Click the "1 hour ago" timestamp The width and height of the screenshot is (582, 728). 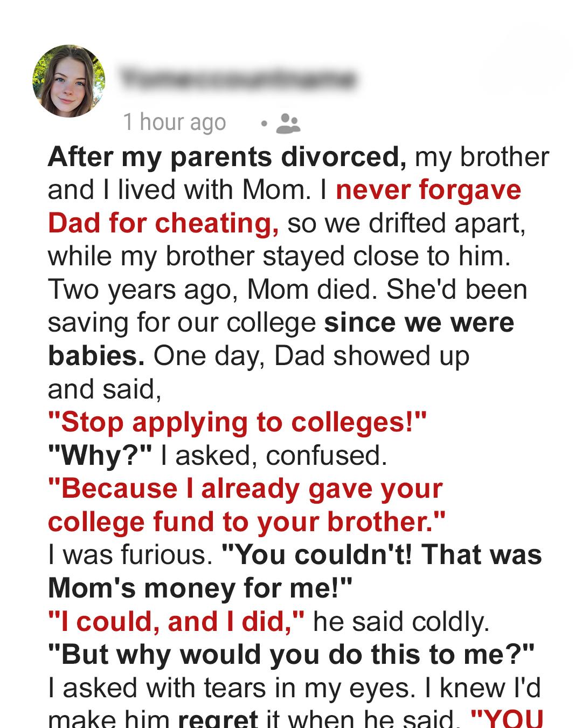[x=174, y=122]
